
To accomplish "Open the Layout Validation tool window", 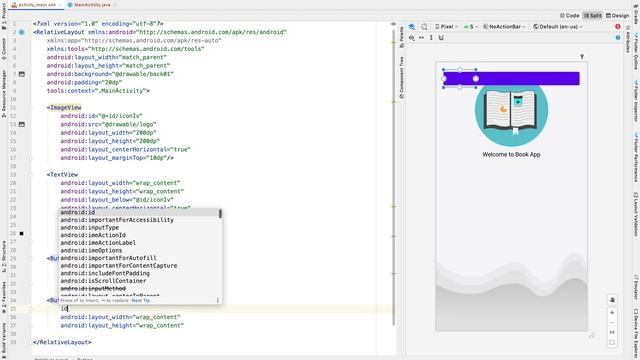I will coord(636,214).
